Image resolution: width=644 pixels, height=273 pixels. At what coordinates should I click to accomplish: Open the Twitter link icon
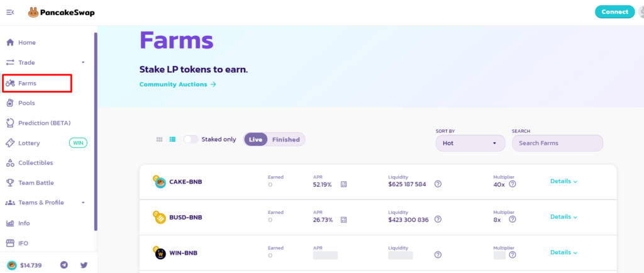(84, 265)
